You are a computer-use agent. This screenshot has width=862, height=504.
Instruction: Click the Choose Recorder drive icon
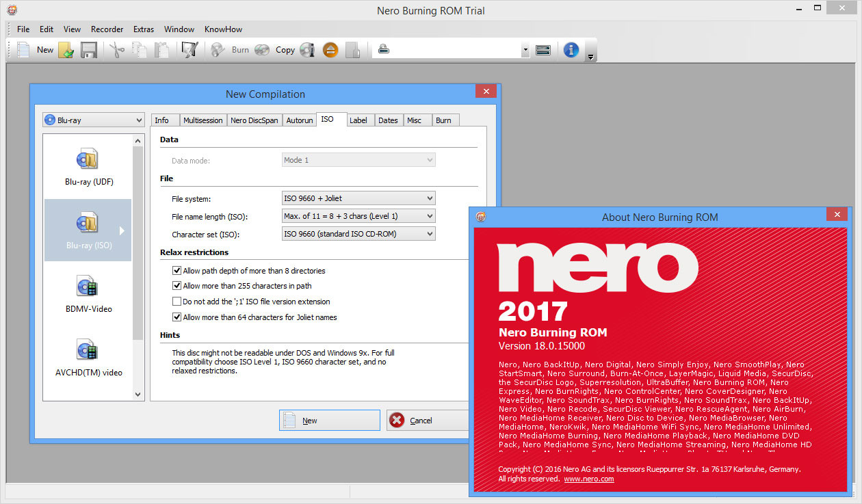[543, 50]
